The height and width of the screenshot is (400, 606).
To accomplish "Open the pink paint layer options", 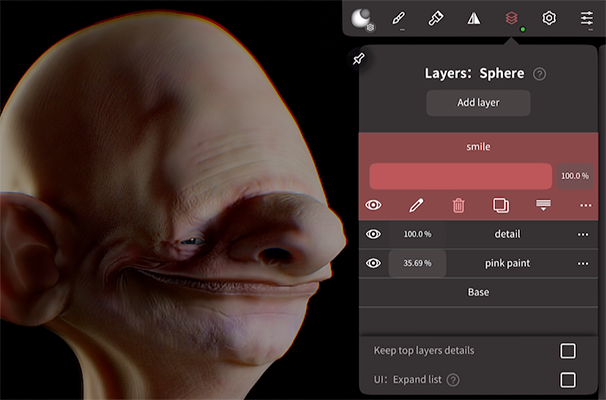I will (x=583, y=263).
